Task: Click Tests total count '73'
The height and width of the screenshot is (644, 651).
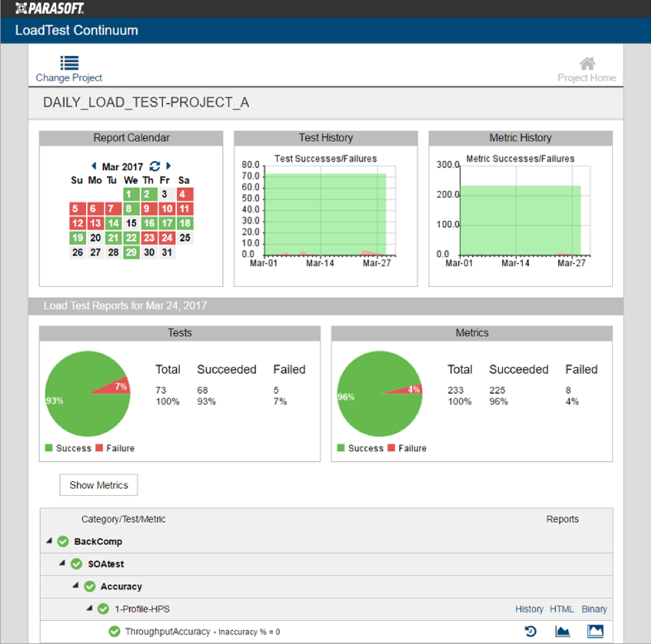Action: tap(161, 390)
